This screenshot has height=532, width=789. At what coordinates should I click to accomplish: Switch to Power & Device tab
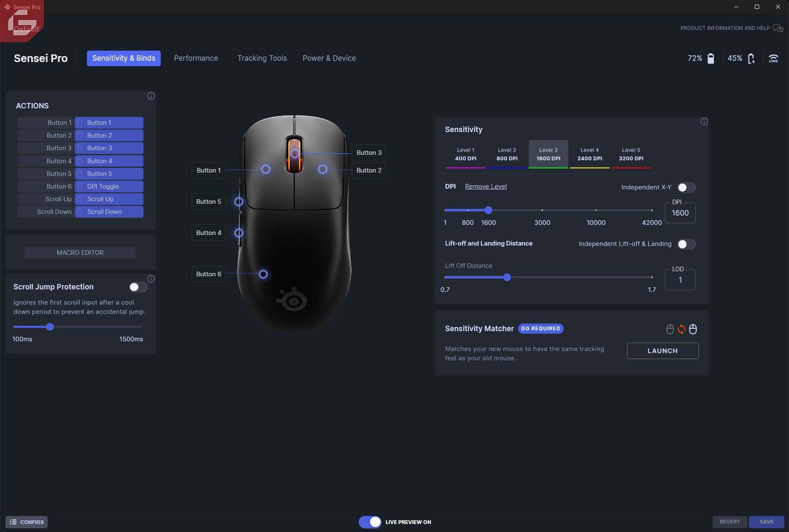(329, 58)
